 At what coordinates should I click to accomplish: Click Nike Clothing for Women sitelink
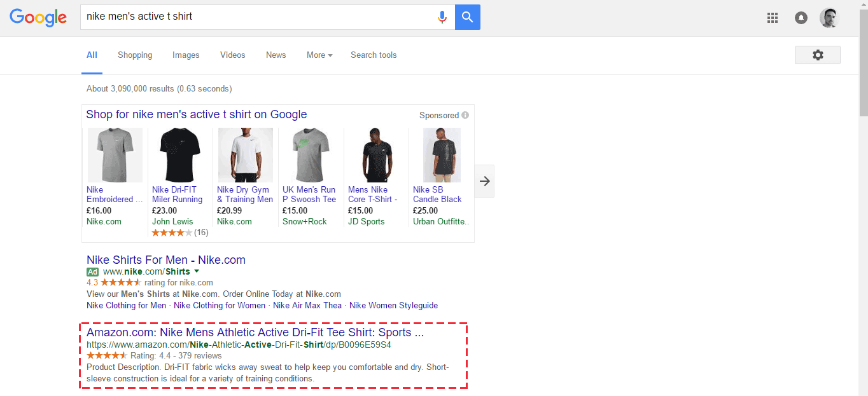(219, 305)
